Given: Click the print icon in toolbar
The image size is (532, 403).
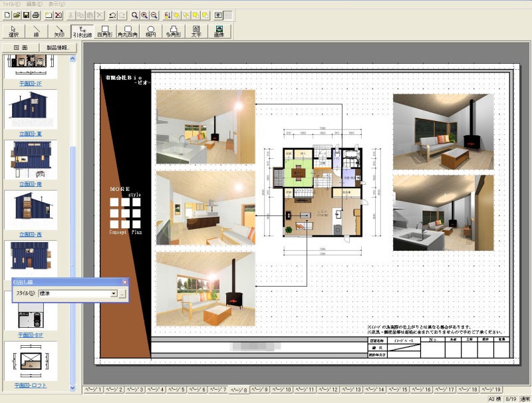Looking at the screenshot, I should 37,15.
